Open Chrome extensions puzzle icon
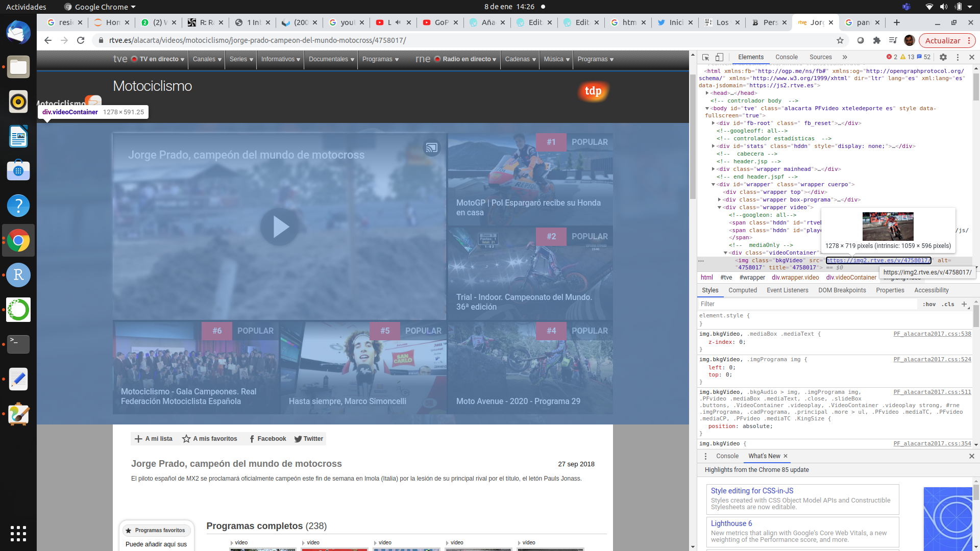 877,40
